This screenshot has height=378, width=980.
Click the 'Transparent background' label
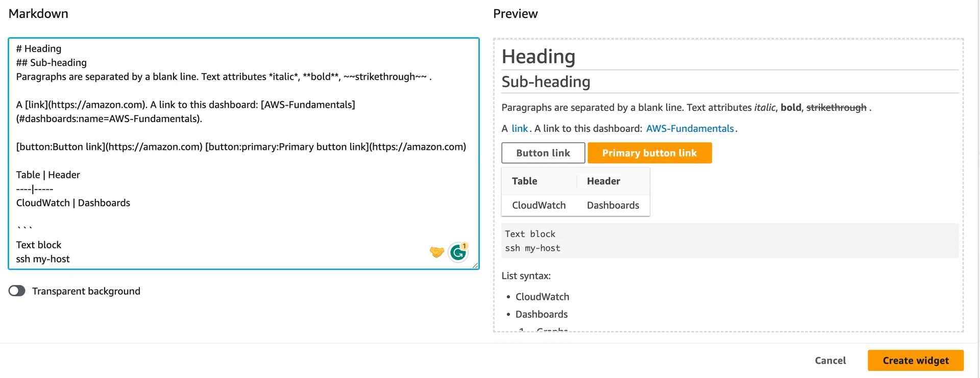86,291
